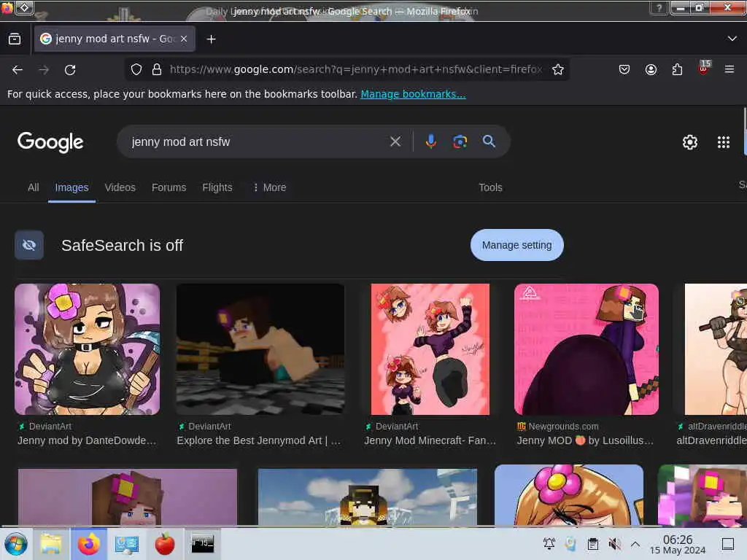The image size is (747, 560).
Task: Expand hidden system tray icons
Action: tap(635, 544)
